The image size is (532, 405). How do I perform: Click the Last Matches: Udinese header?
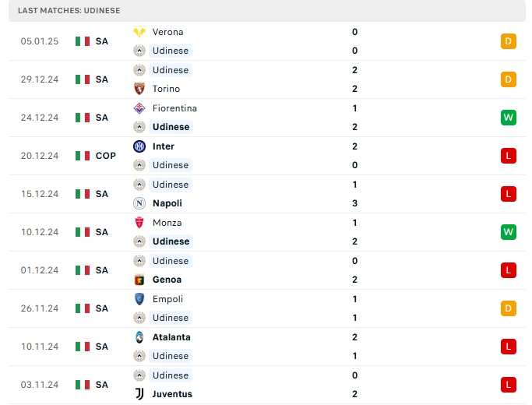tap(69, 10)
